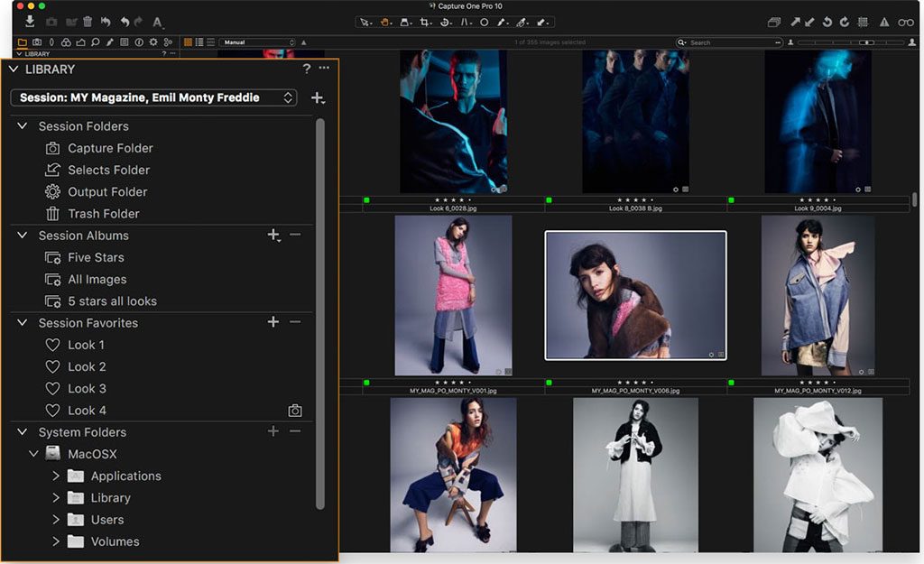Open the Metadata tool tab
This screenshot has width=924, height=564.
tap(125, 42)
